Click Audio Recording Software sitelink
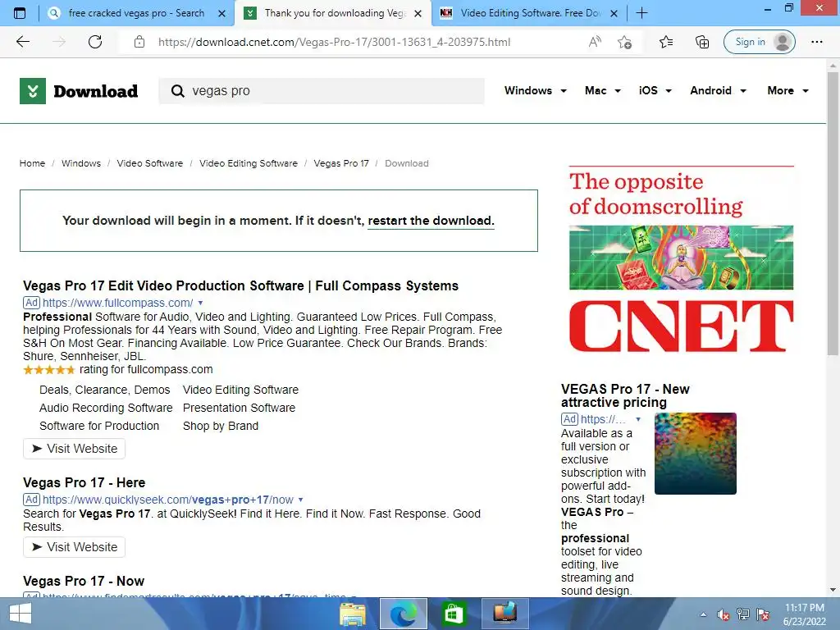 pos(106,409)
